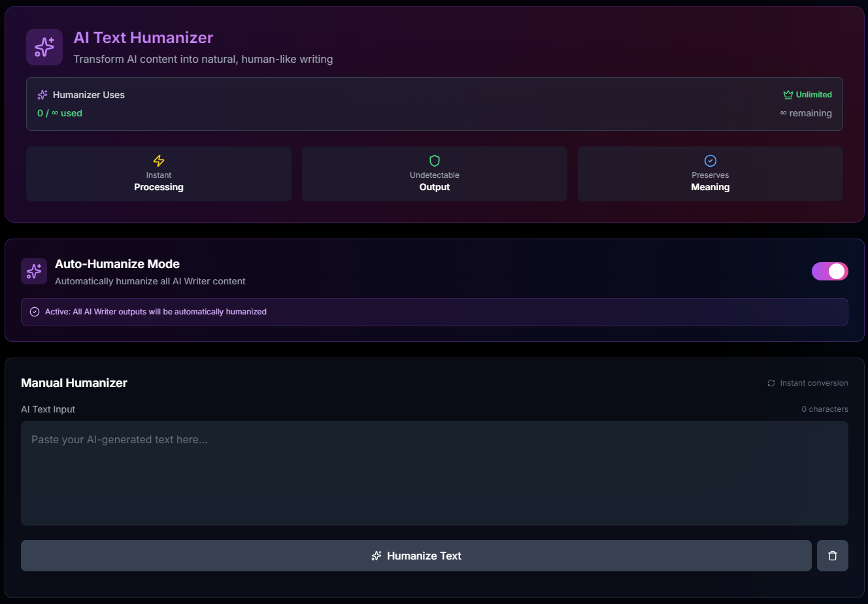Click the crown icon next to Unlimited

(787, 94)
